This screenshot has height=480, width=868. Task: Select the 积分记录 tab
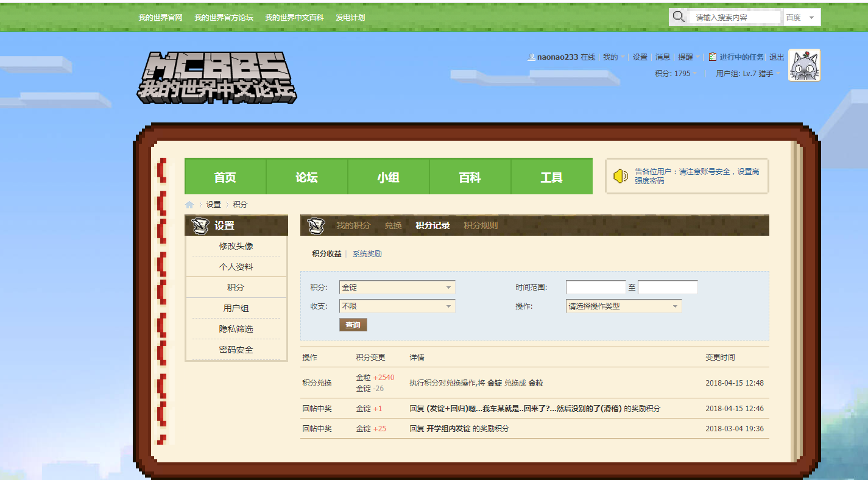click(x=432, y=225)
